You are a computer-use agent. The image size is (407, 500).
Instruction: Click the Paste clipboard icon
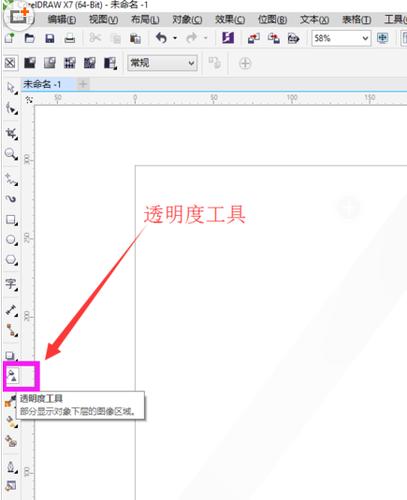[135, 39]
